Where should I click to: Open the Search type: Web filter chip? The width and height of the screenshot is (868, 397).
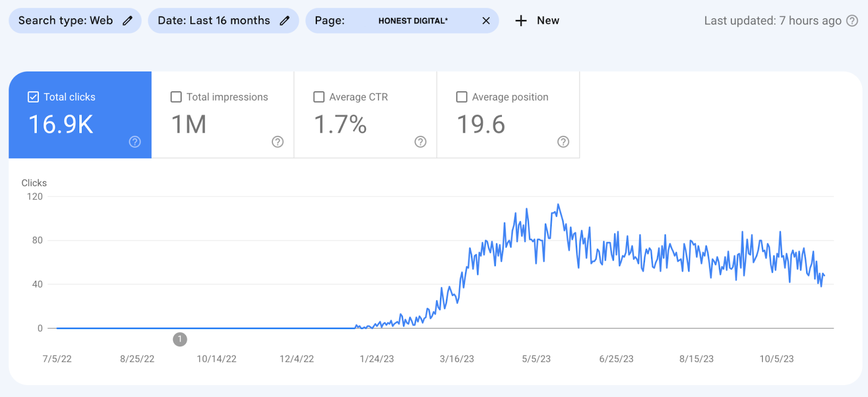66,21
